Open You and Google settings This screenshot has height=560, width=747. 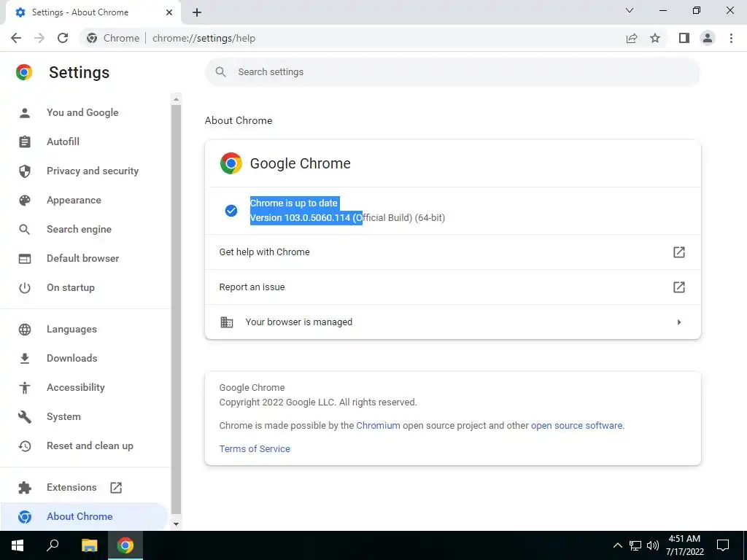82,112
